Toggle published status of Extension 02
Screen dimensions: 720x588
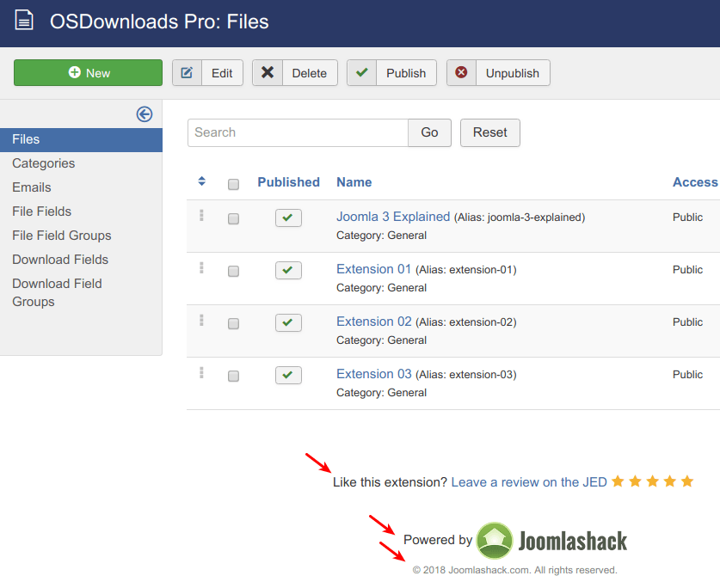(x=288, y=322)
